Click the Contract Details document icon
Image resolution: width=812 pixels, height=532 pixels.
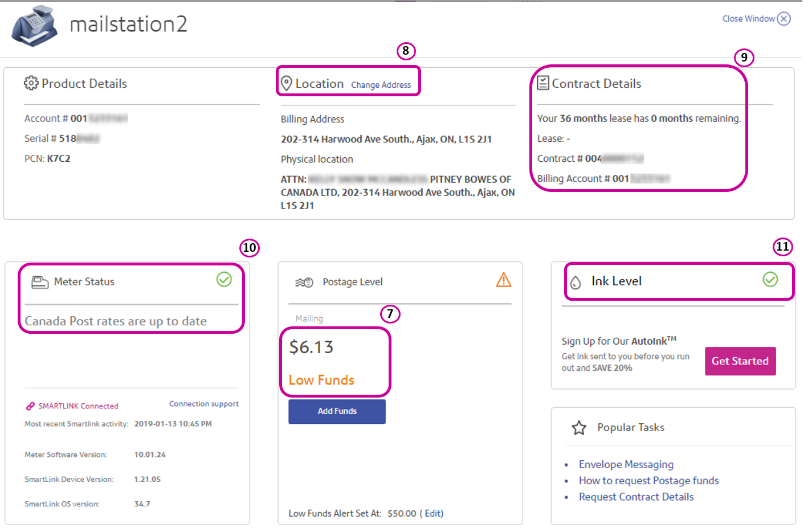543,83
